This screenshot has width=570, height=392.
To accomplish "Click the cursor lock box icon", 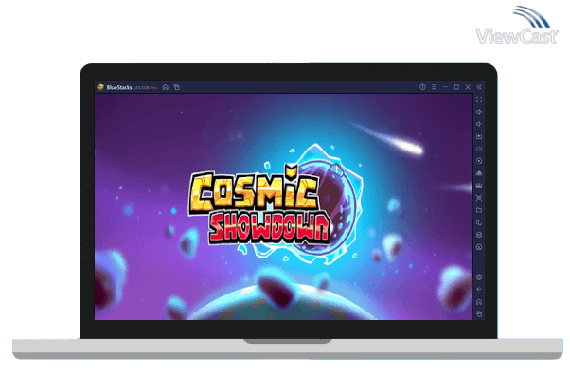I will [479, 136].
